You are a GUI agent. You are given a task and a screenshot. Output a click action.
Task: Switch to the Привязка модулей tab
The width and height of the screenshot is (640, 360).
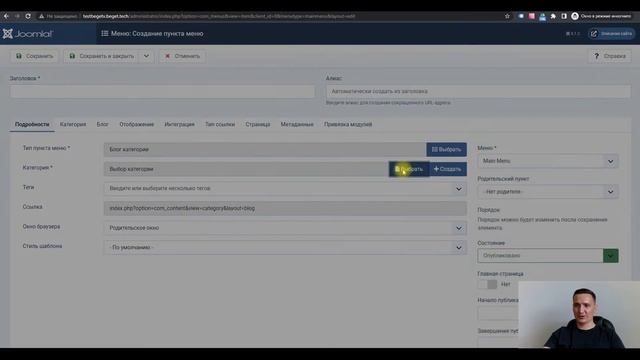[348, 124]
